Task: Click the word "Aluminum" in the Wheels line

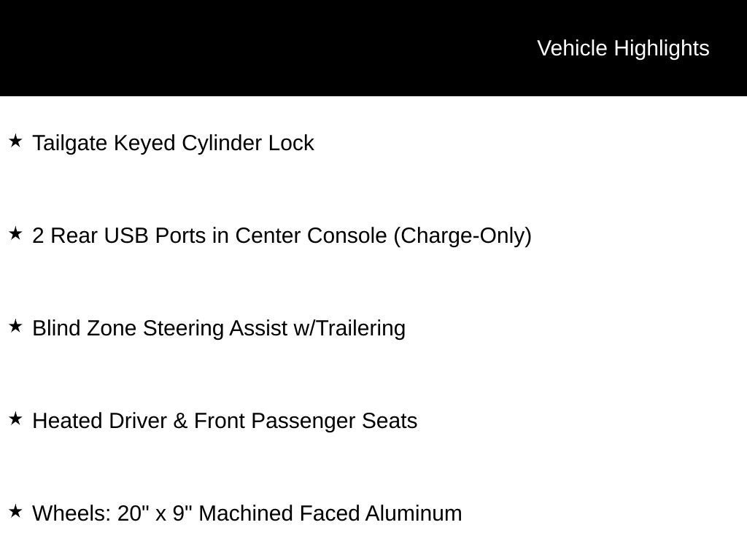Action: (414, 513)
